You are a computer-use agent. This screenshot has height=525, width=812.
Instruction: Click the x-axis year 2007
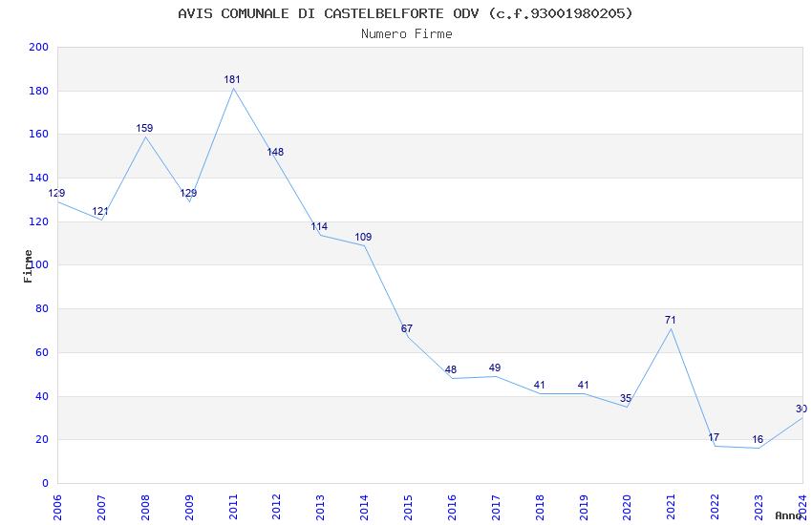click(x=101, y=508)
